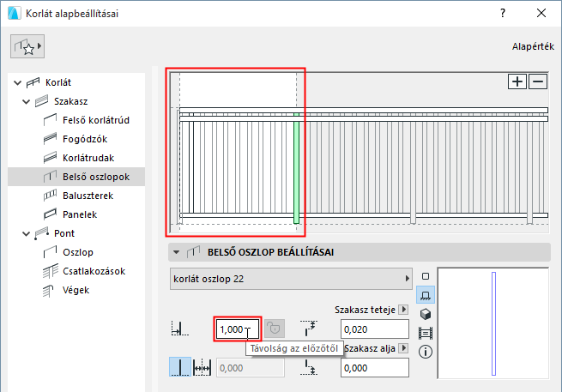This screenshot has height=392, width=562.
Task: Click the Pont node icon
Action: [x=41, y=233]
